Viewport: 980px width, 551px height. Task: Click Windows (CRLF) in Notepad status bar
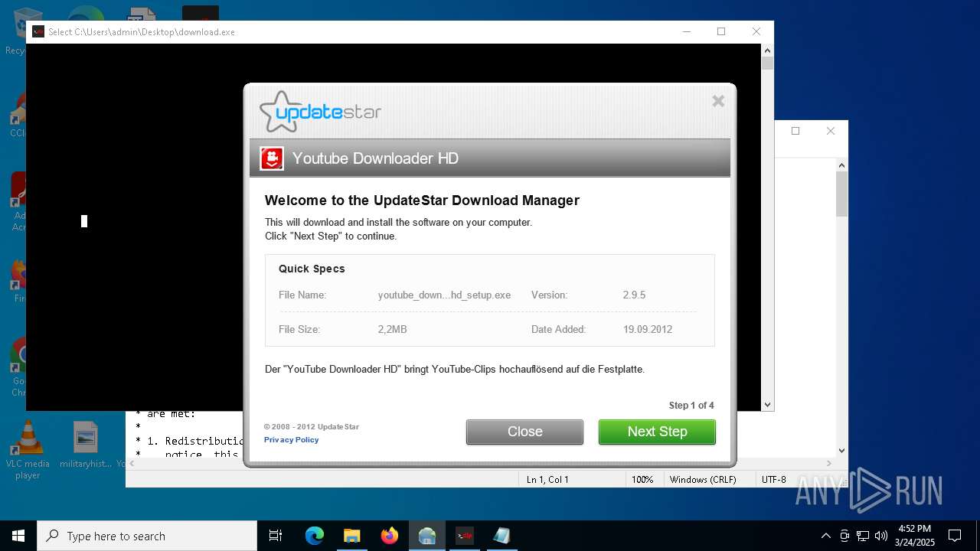tap(702, 480)
